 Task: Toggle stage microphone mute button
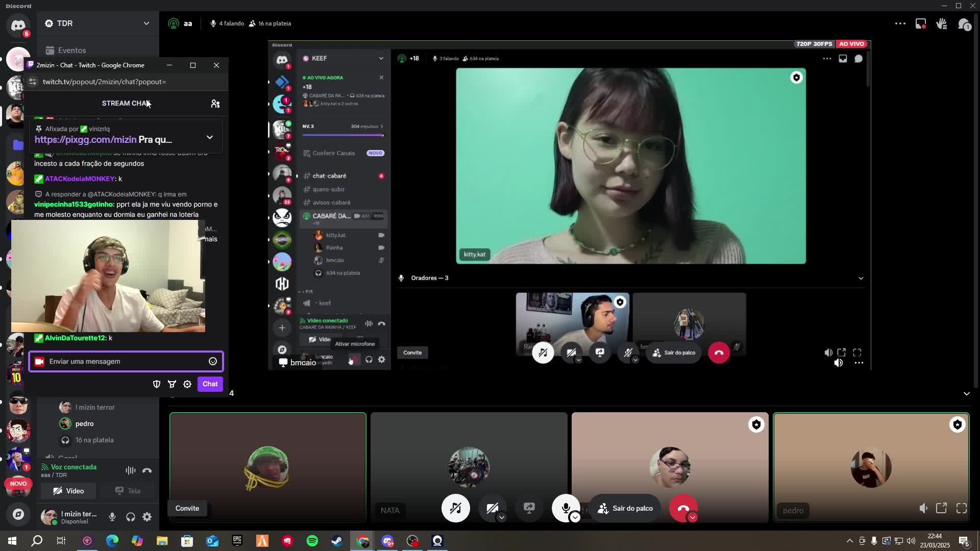pyautogui.click(x=566, y=508)
